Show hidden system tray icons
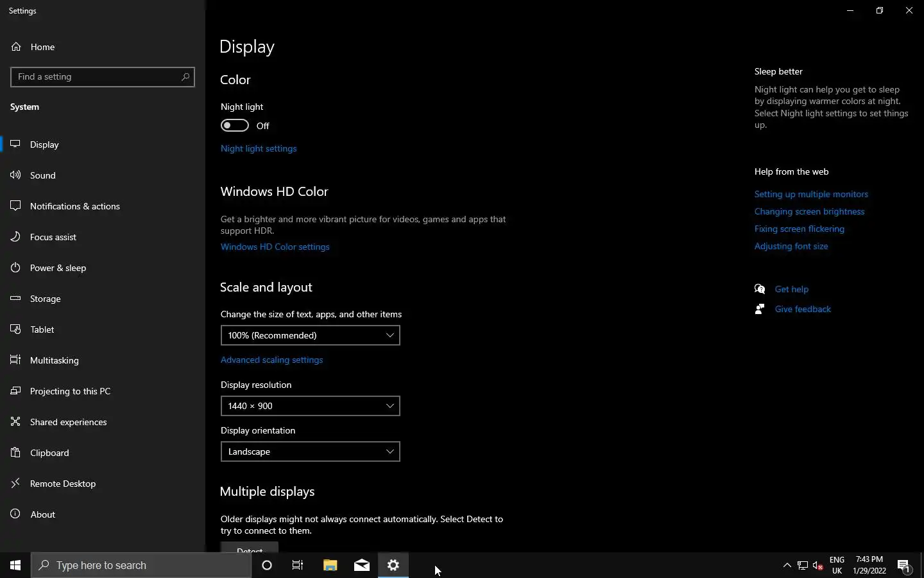Viewport: 924px width, 578px height. click(x=787, y=565)
